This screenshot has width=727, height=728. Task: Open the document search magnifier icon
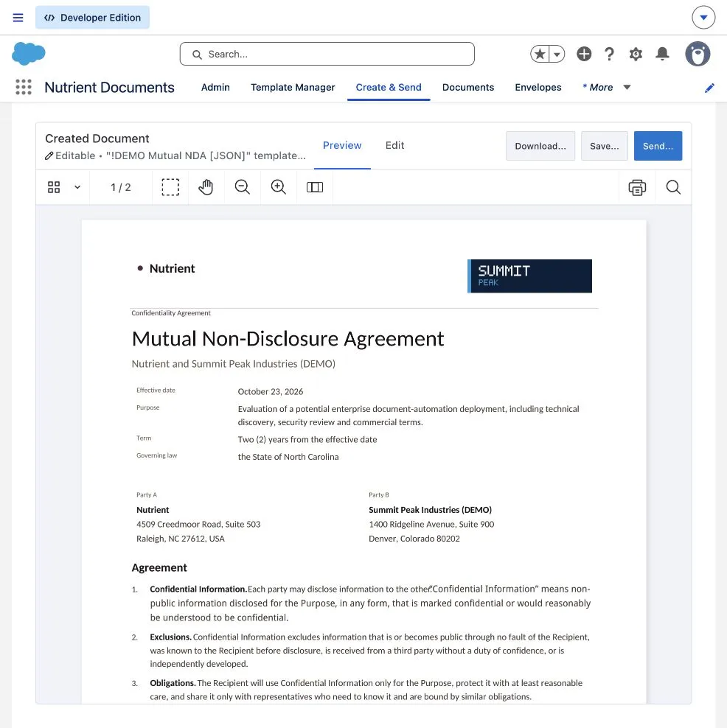[x=673, y=187]
